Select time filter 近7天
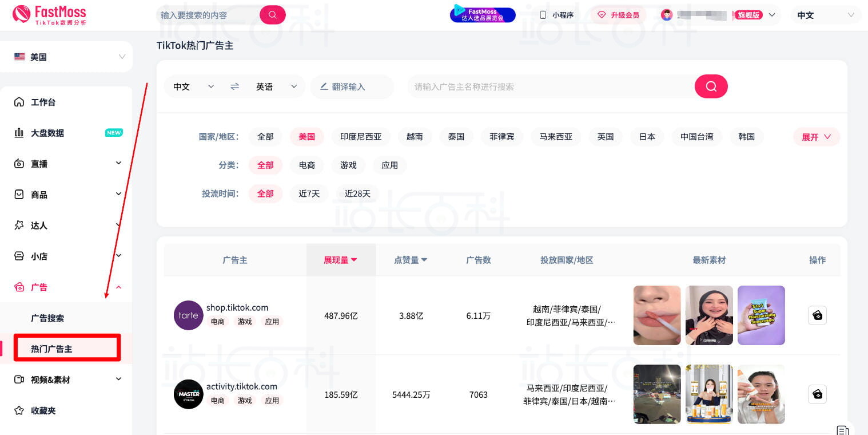Screen dimensions: 868x435 [x=309, y=193]
